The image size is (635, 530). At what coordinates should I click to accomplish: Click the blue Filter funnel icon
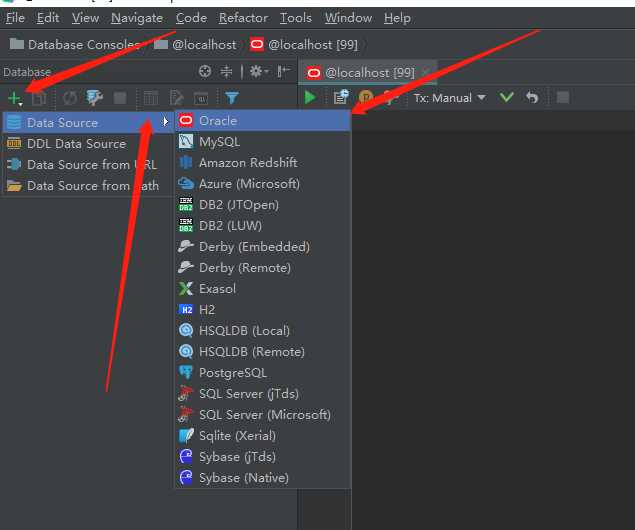[232, 98]
